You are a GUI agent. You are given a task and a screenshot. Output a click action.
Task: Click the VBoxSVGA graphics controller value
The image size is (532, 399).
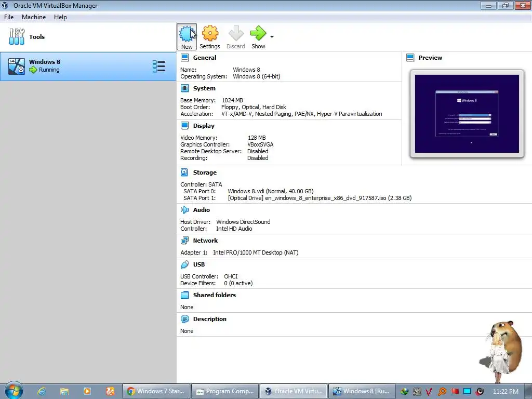point(260,144)
